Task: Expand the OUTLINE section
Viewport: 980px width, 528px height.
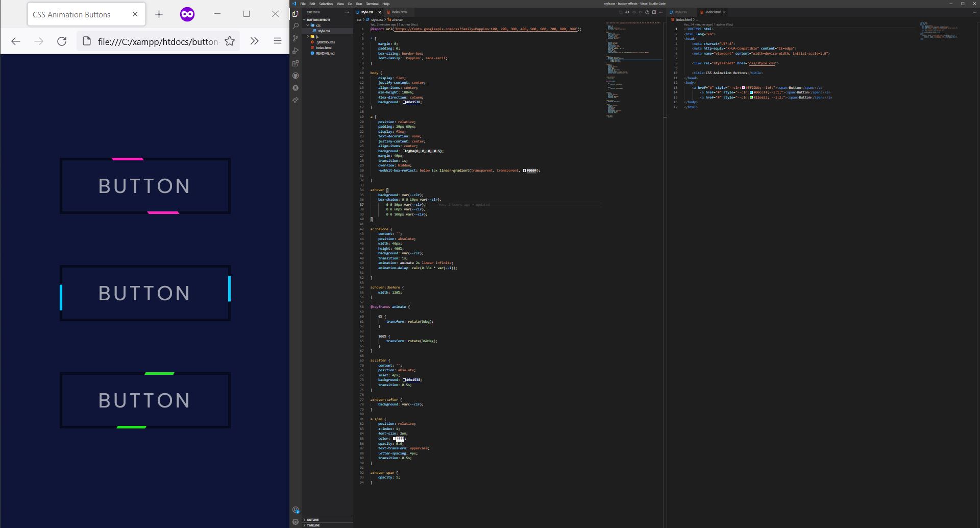Action: click(x=327, y=520)
